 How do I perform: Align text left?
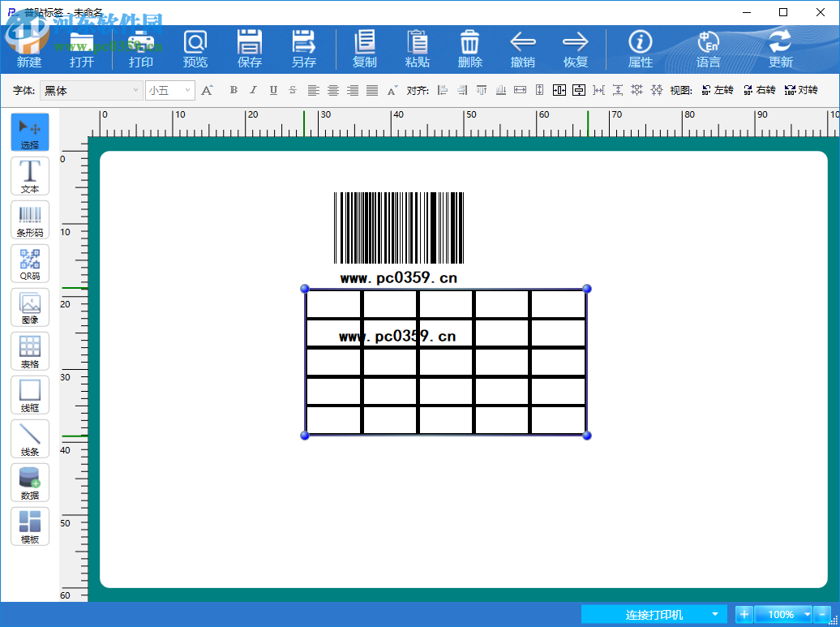[x=314, y=90]
